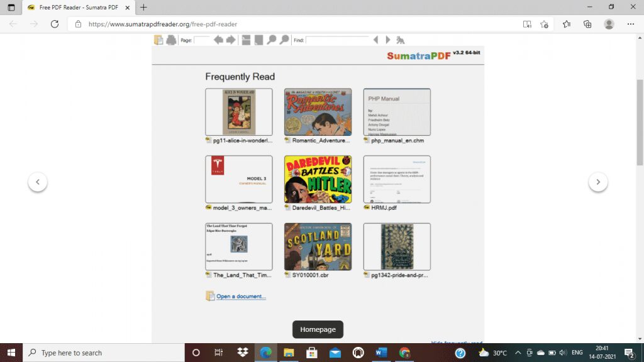
Task: Open a new browser tab
Action: point(143,8)
